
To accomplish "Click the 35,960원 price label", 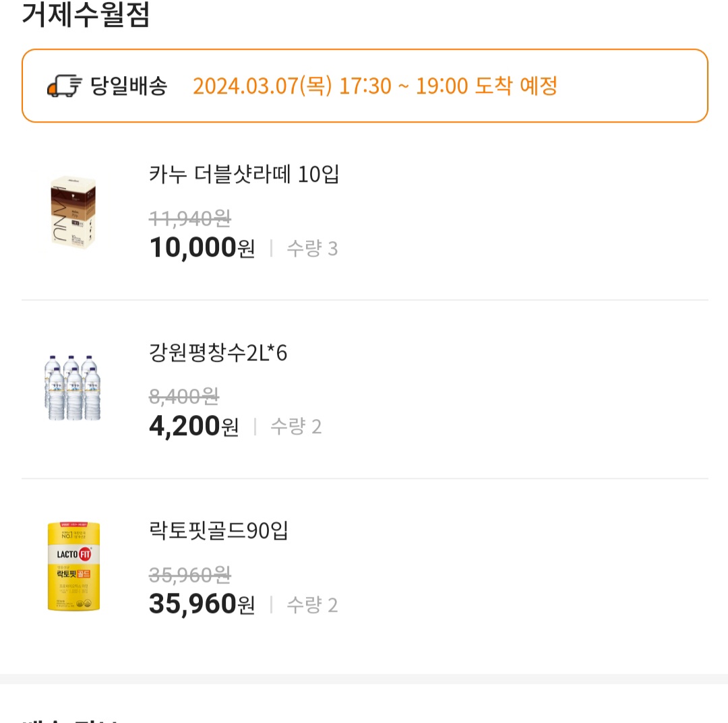I will tap(202, 604).
